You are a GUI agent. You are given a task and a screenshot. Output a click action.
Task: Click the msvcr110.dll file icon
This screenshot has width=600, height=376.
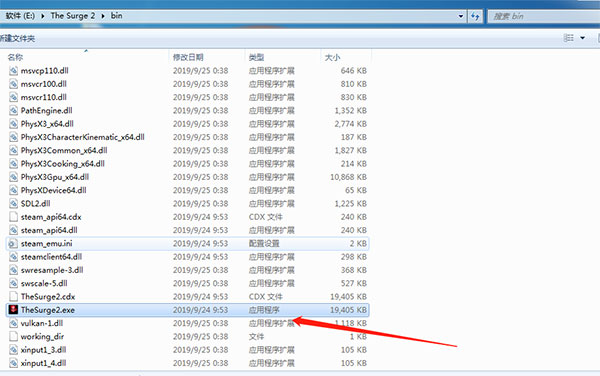13,97
